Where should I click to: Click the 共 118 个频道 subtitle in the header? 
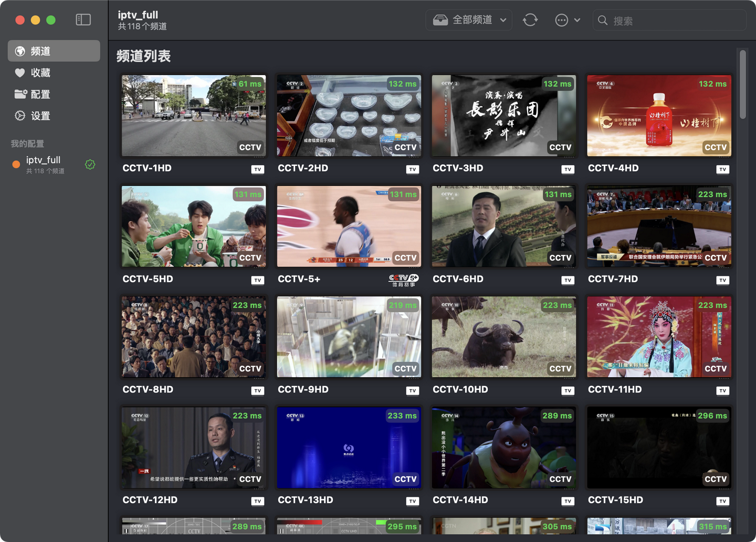142,26
